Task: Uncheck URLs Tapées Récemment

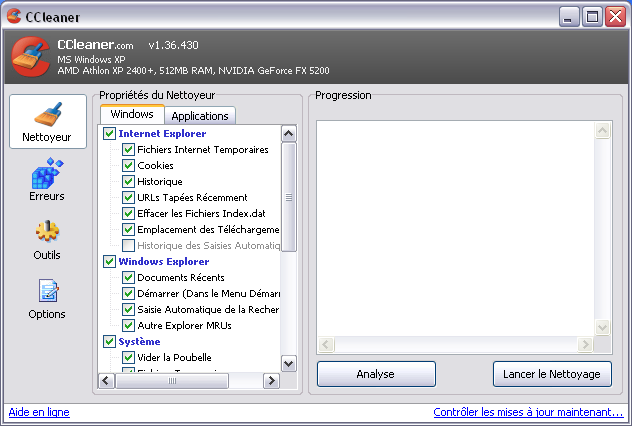Action: [128, 197]
